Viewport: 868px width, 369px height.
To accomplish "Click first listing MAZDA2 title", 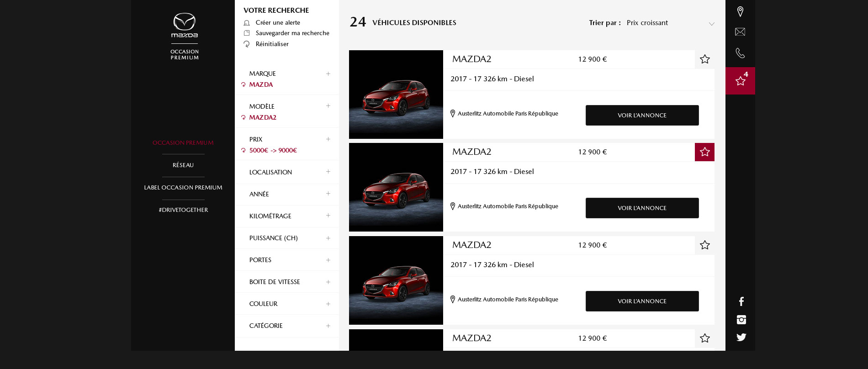I will [x=471, y=59].
